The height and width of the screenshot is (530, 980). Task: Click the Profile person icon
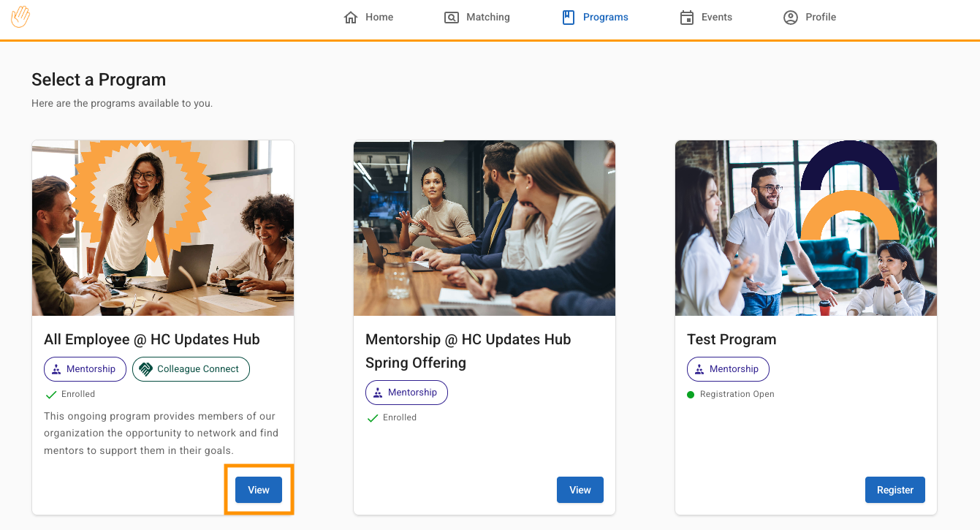click(x=790, y=18)
